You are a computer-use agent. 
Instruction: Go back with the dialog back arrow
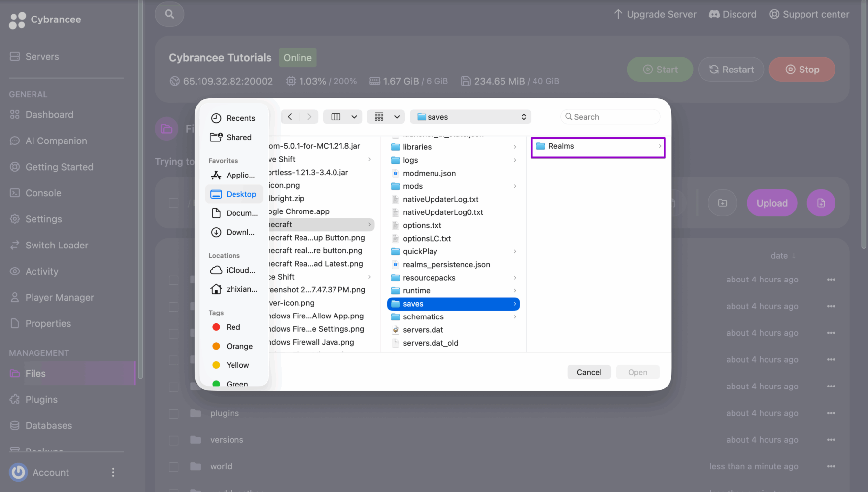(x=290, y=117)
